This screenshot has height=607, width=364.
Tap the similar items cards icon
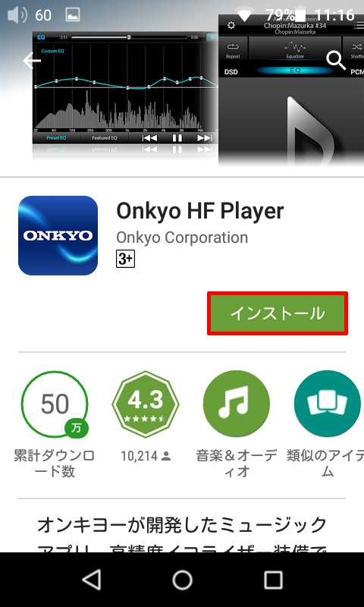pyautogui.click(x=328, y=404)
